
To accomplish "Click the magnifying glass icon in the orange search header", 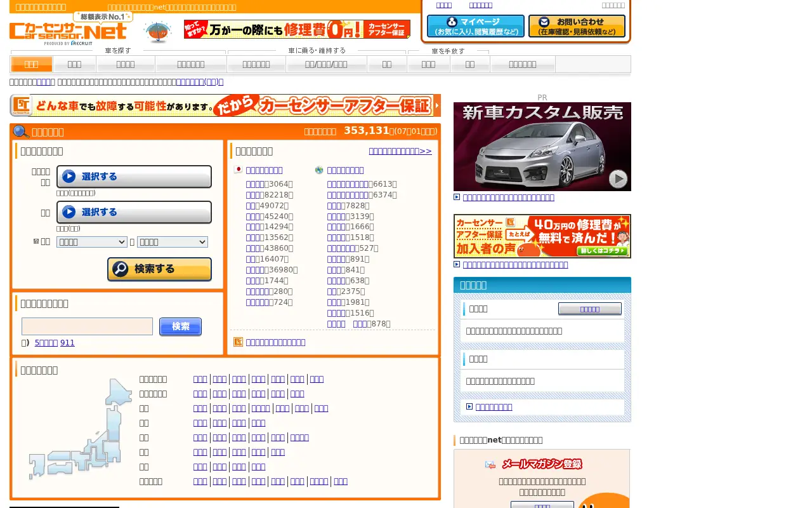I will 21,131.
